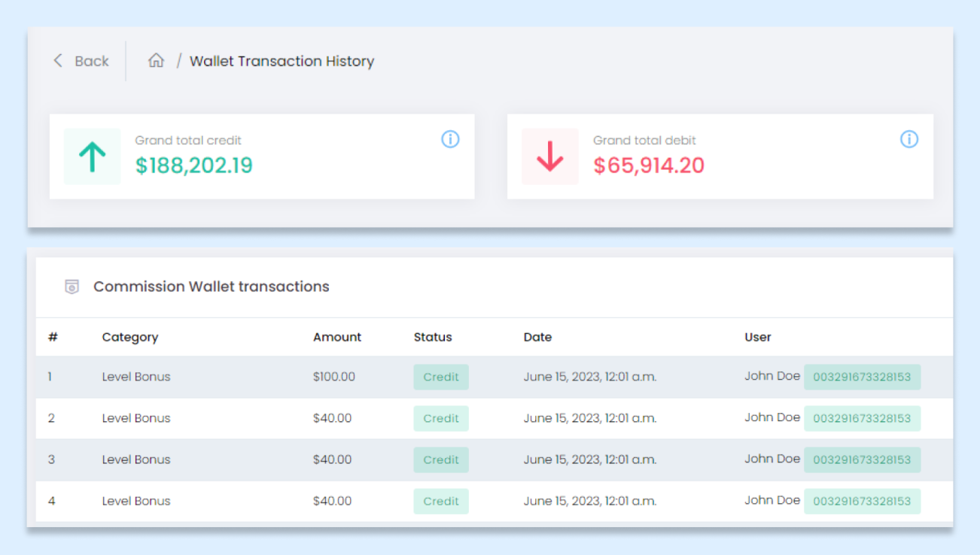
Task: Sort by the Amount column header
Action: pyautogui.click(x=337, y=337)
